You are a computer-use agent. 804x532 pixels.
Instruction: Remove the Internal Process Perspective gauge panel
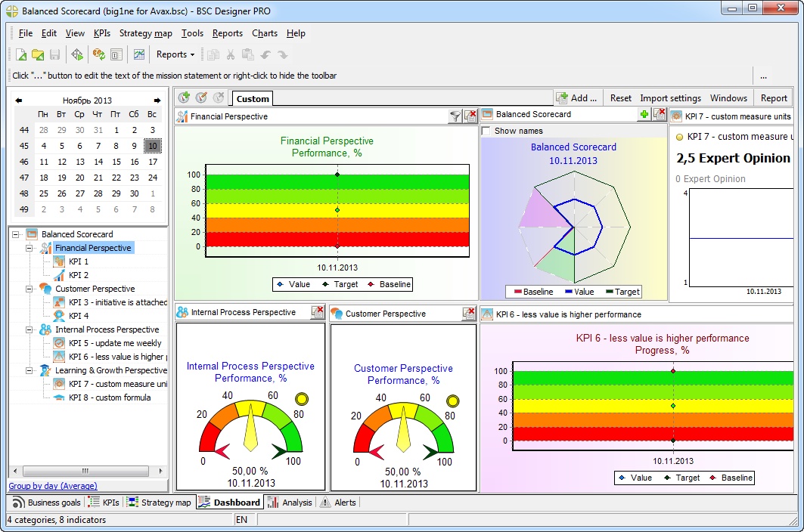point(318,312)
